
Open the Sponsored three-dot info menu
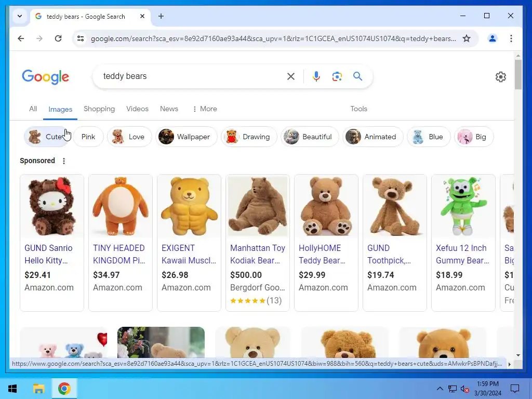[64, 161]
